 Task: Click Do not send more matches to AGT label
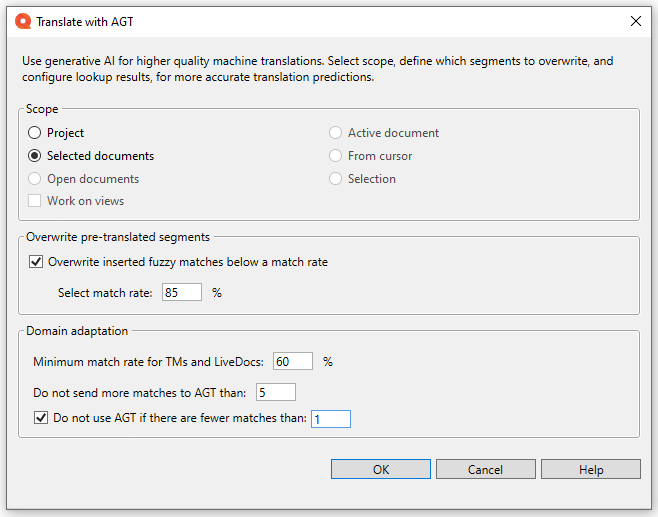(x=140, y=393)
